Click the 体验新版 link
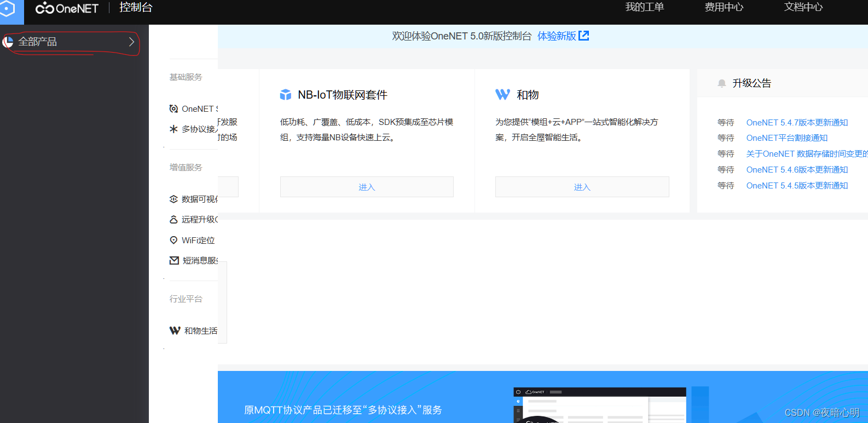Viewport: 868px width, 423px height. [x=557, y=36]
